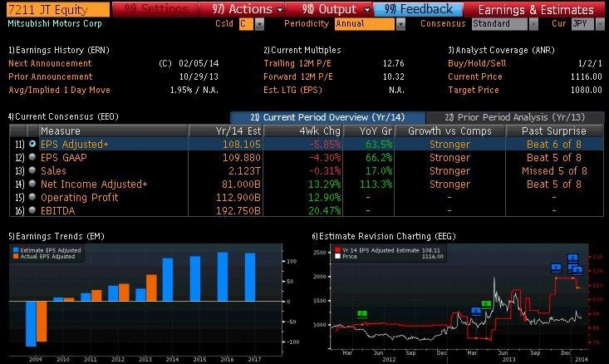Click the Operating Profit 4Wk Chg 12.90%
The image size is (609, 364).
point(324,198)
